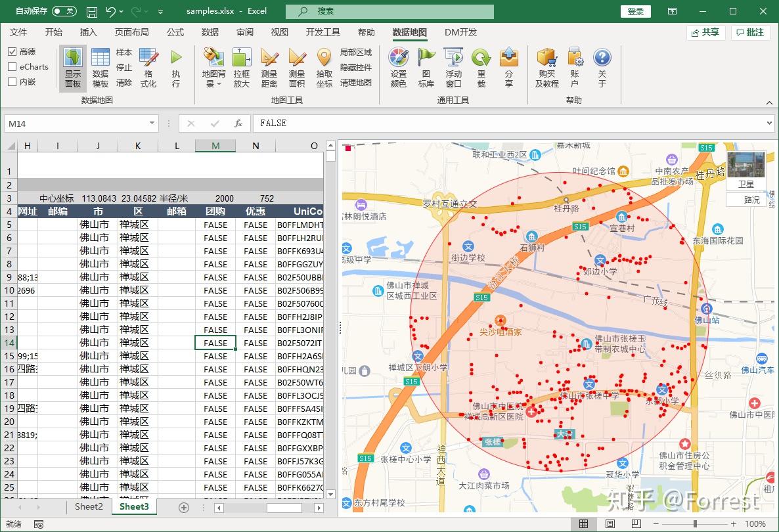Open the 浮动窗口 floating window tool
The width and height of the screenshot is (779, 532).
pos(454,66)
